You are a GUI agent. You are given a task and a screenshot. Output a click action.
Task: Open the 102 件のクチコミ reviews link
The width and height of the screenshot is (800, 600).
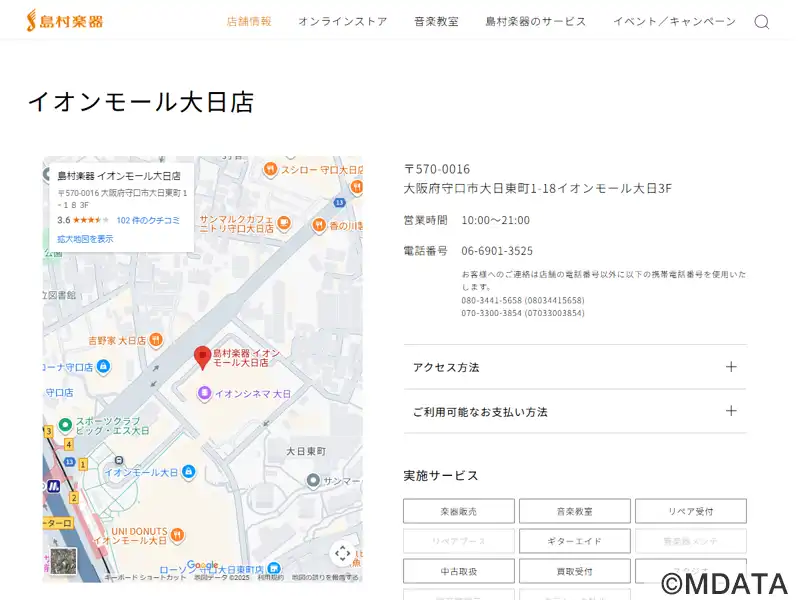coord(148,220)
